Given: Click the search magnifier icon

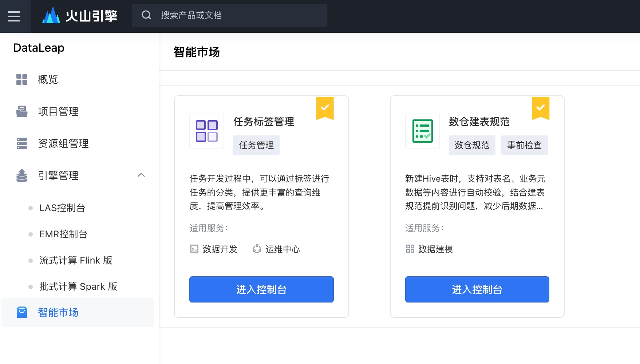Looking at the screenshot, I should pyautogui.click(x=146, y=15).
